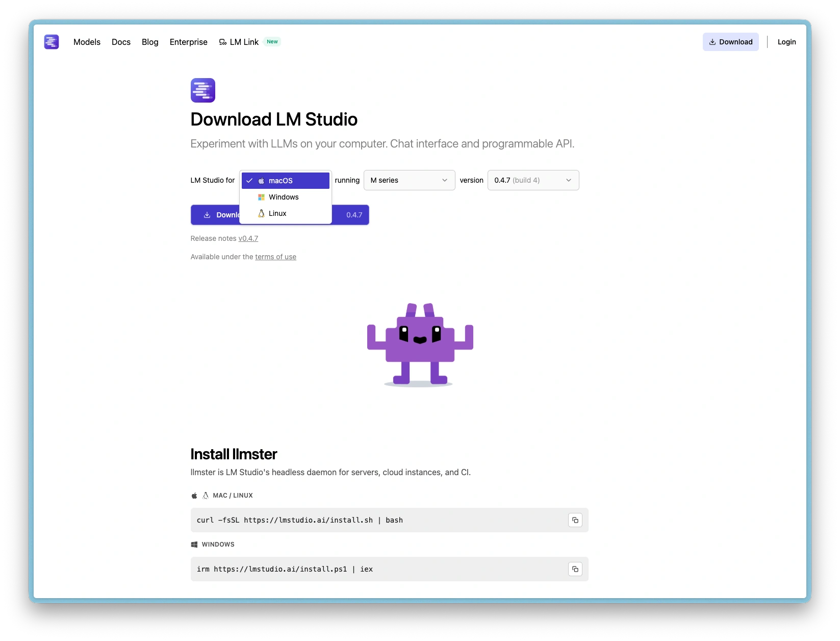
Task: Click the Login link
Action: pos(786,42)
